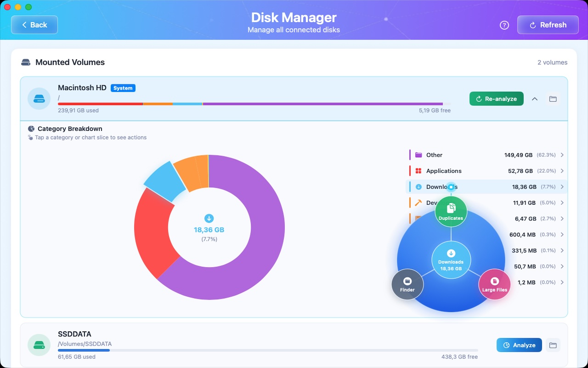Click the Downloads center bubble
The height and width of the screenshot is (368, 588).
click(451, 261)
